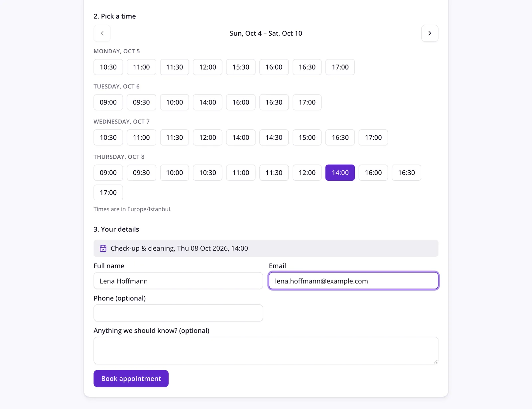
Task: Click Check-up & cleaning summary text
Action: 179,248
